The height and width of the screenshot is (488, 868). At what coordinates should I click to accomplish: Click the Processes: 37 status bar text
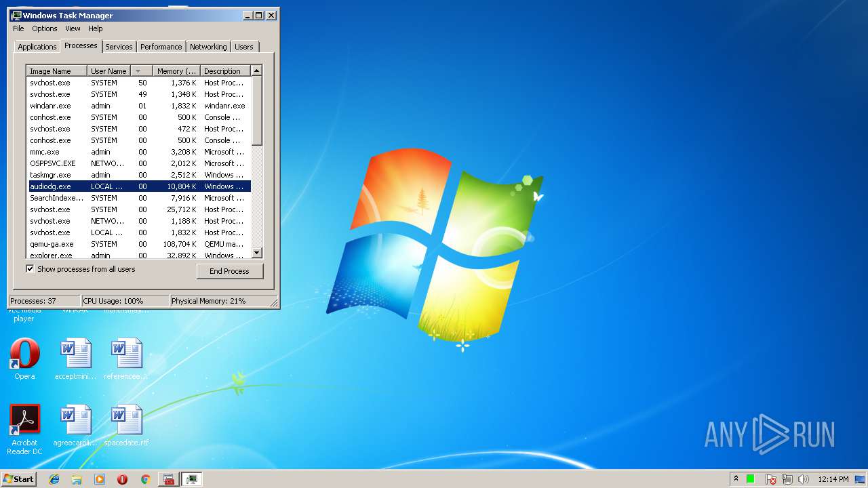tap(33, 301)
